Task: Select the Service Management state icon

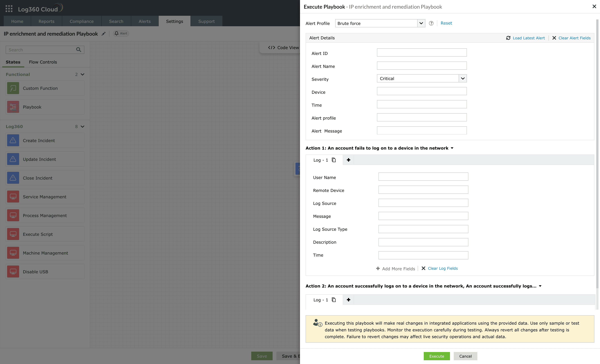Action: point(13,197)
